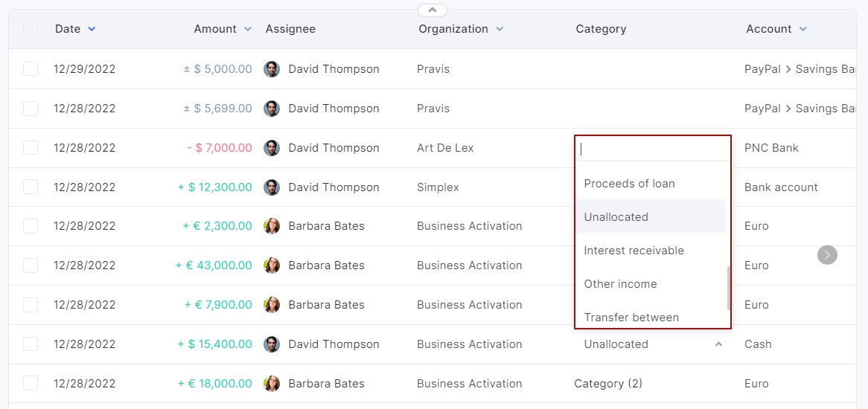Screen dimensions: 868x409
Task: Click David Thompson's avatar in the Simplex row
Action: (x=272, y=187)
